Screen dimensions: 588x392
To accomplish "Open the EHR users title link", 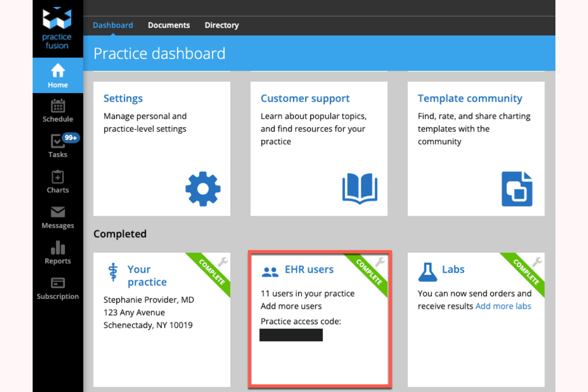I will (309, 269).
